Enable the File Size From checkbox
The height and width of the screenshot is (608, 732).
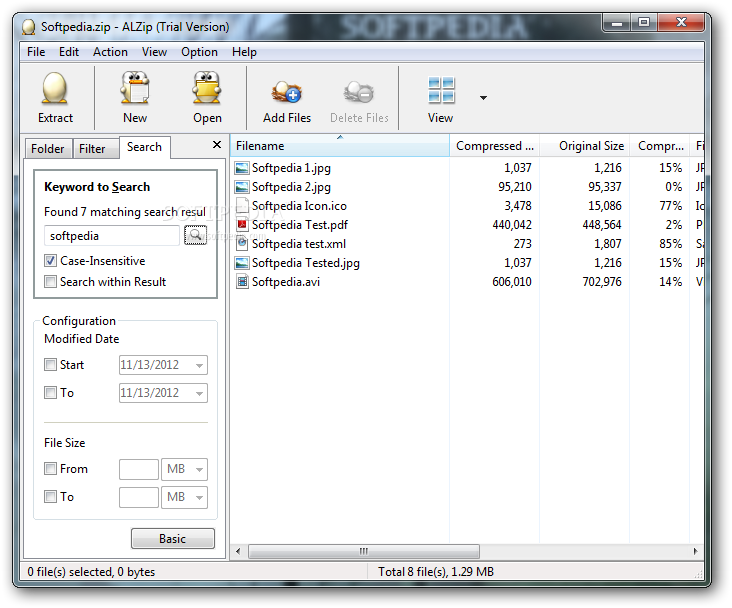[50, 468]
